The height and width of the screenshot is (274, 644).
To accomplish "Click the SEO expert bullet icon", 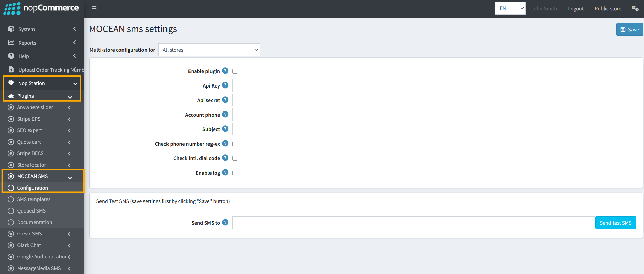I will pyautogui.click(x=11, y=130).
